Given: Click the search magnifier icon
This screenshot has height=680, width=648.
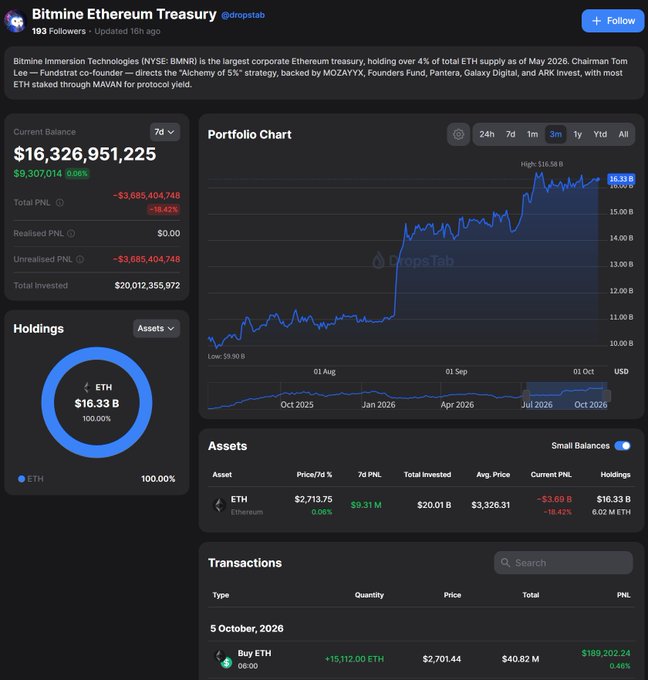Looking at the screenshot, I should point(505,562).
